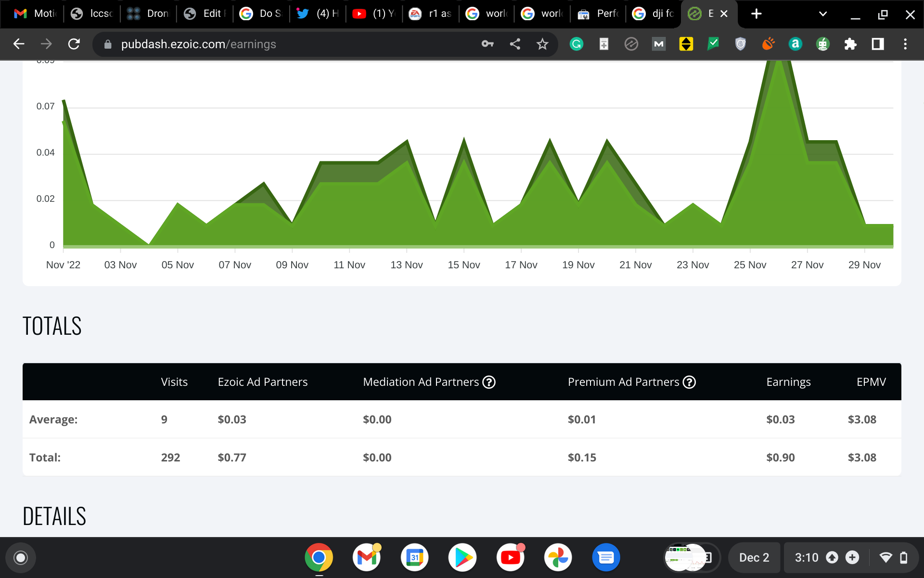Click the browser forward arrow
Viewport: 924px width, 578px height.
tap(46, 44)
